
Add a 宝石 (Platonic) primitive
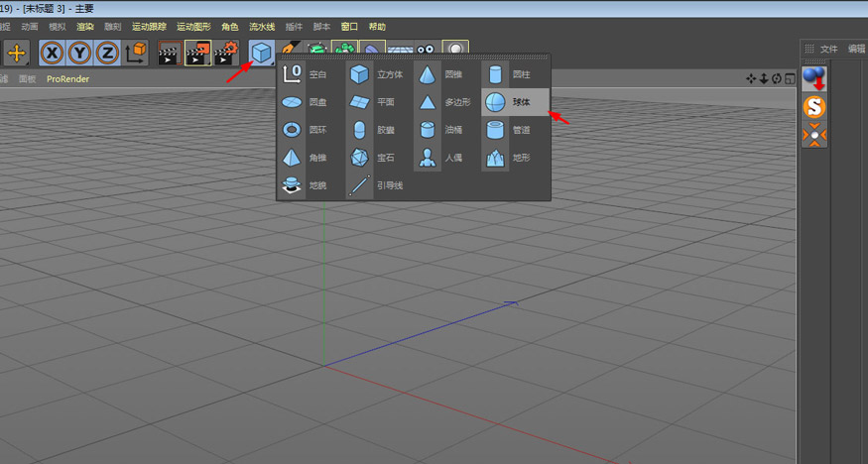(x=376, y=158)
